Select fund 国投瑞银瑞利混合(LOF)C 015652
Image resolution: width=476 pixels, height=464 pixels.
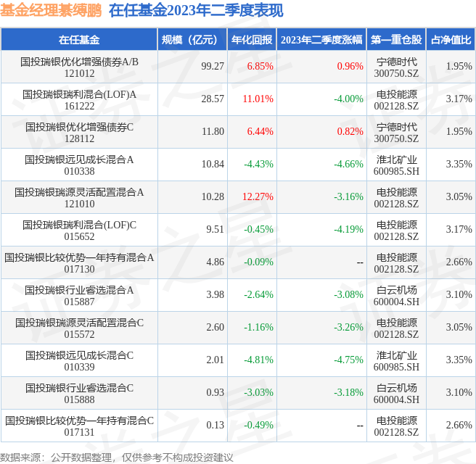(79, 230)
